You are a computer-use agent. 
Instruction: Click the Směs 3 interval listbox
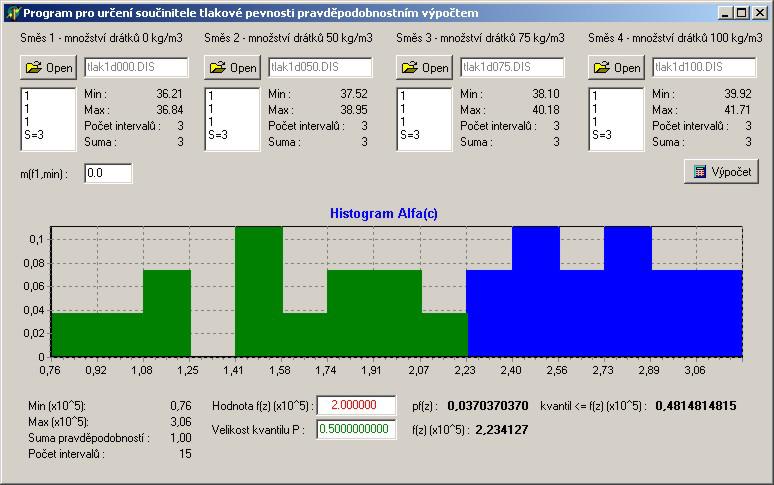pyautogui.click(x=425, y=119)
